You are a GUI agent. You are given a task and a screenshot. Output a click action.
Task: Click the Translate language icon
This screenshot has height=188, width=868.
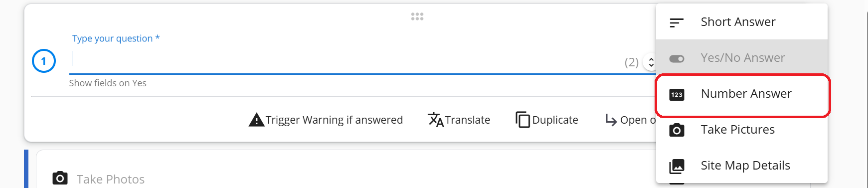(436, 120)
